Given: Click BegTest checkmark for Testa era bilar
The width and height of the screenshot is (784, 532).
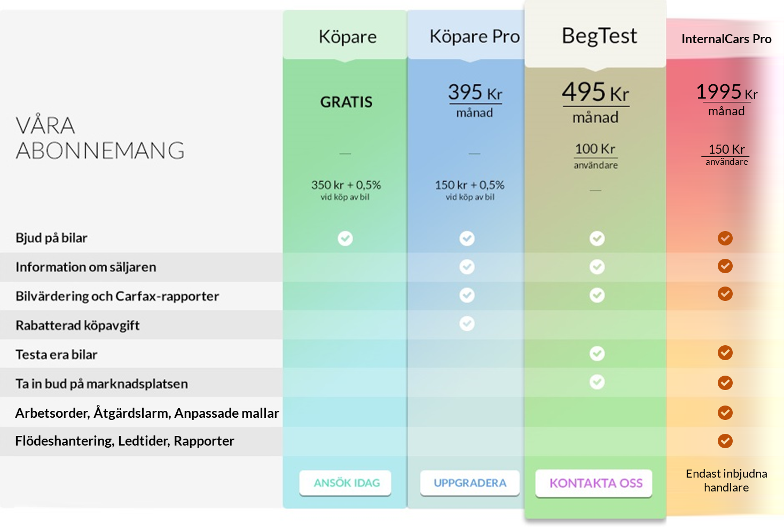Looking at the screenshot, I should coord(597,353).
